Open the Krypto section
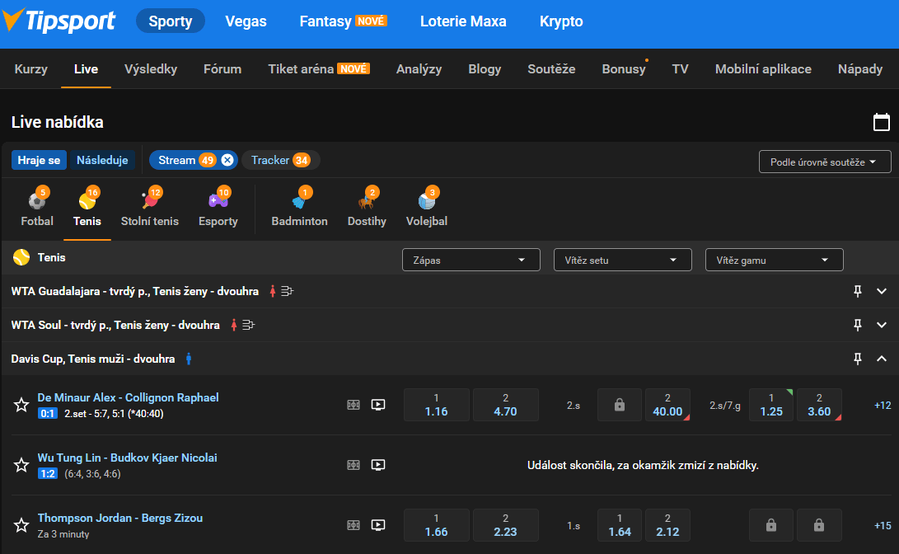The width and height of the screenshot is (899, 554). coord(561,21)
